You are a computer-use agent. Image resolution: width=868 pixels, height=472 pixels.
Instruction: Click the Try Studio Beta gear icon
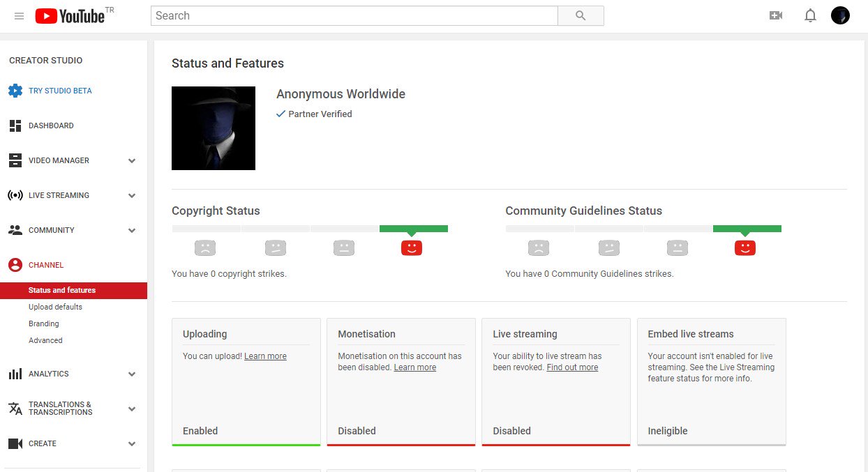pyautogui.click(x=15, y=91)
